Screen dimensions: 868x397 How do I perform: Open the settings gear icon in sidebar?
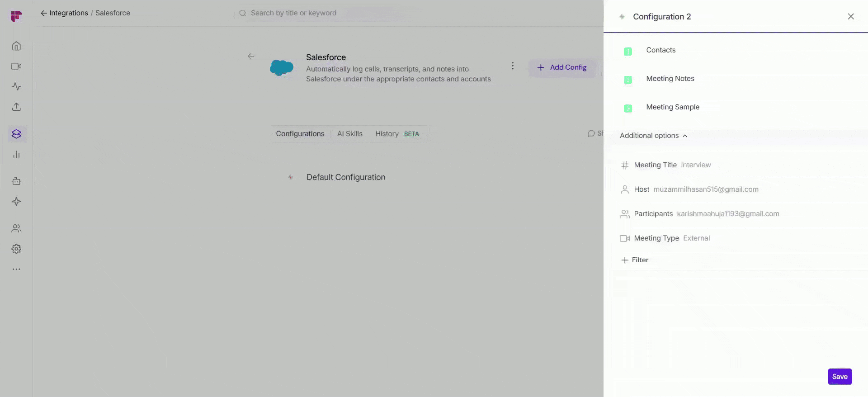click(16, 249)
